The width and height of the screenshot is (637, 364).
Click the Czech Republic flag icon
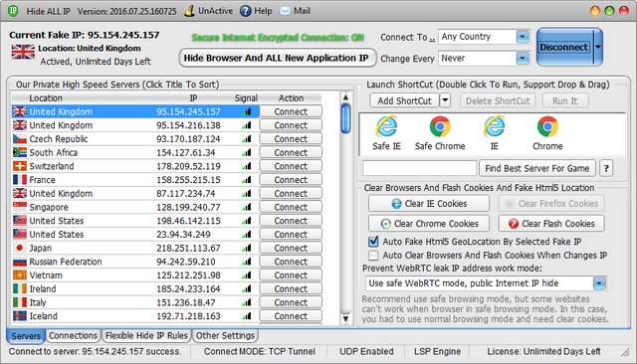[20, 139]
